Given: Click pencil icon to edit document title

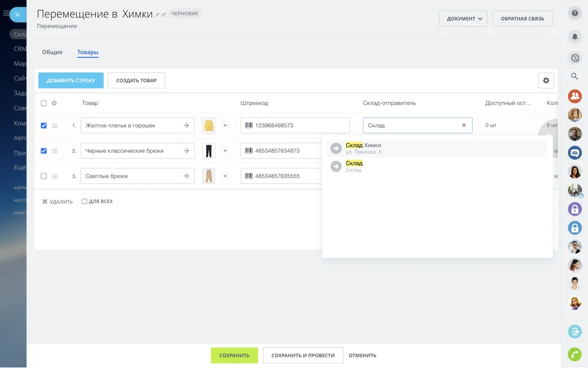Looking at the screenshot, I should (157, 15).
